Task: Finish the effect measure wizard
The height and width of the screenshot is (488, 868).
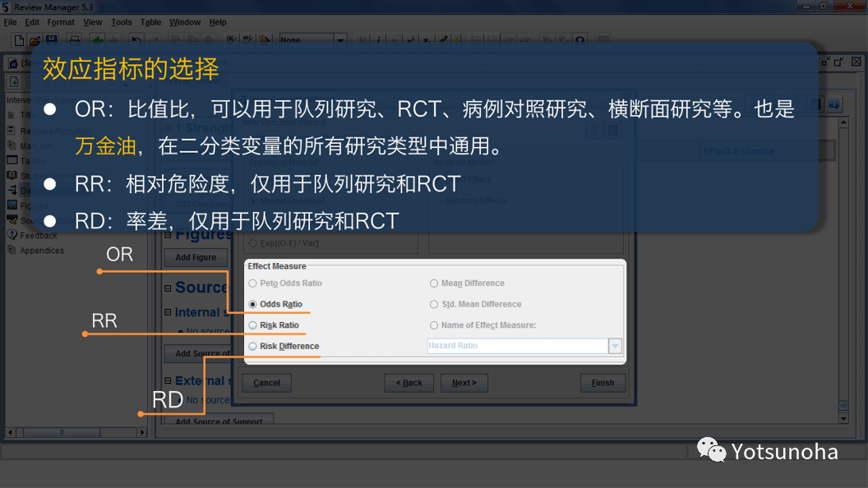Action: [x=603, y=382]
